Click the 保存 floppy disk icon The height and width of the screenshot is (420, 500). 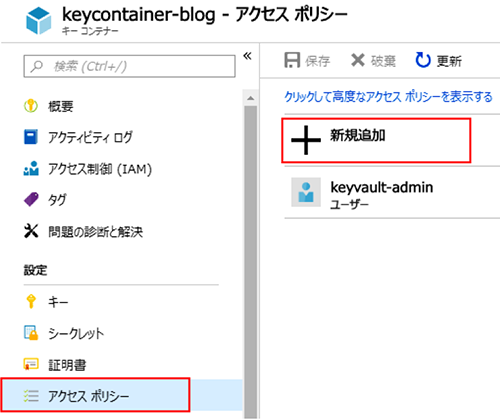[x=292, y=60]
